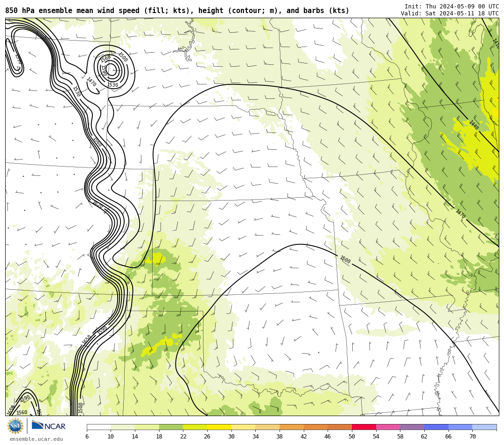Click the map title '850 hPa ensemble mean wind speed'

72,11
